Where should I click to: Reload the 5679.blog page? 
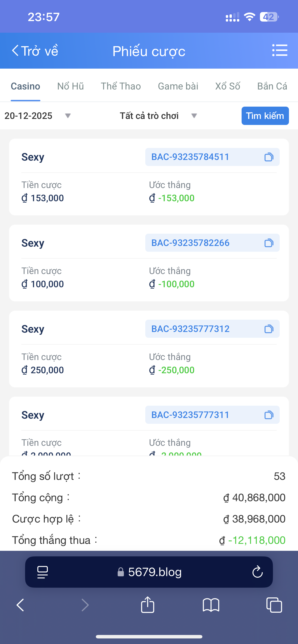tap(257, 572)
